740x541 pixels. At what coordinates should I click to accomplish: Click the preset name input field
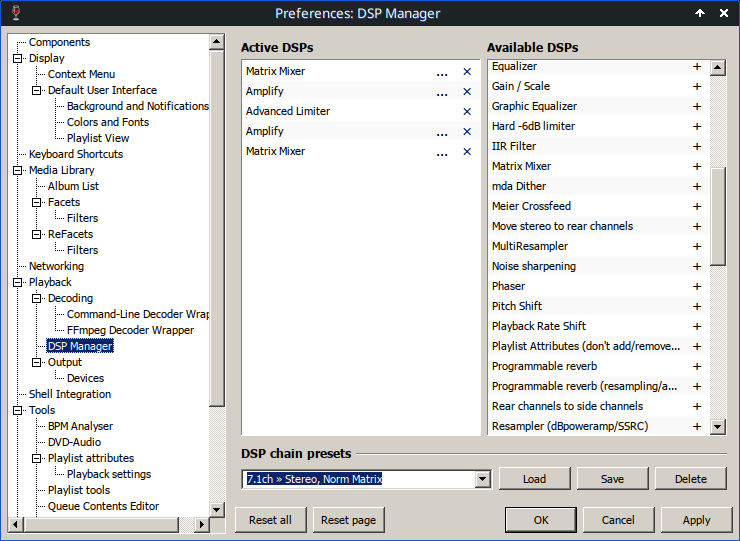point(358,479)
